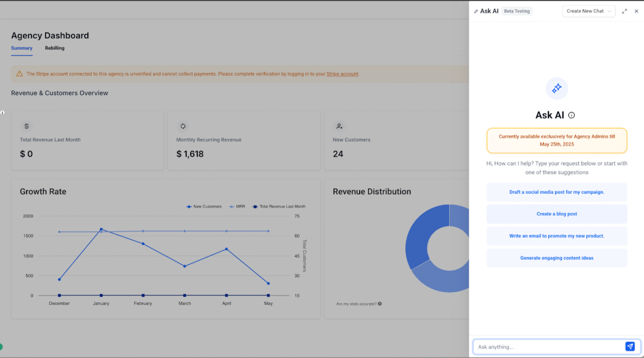Select the Summary tab
The width and height of the screenshot is (644, 358).
click(x=22, y=48)
